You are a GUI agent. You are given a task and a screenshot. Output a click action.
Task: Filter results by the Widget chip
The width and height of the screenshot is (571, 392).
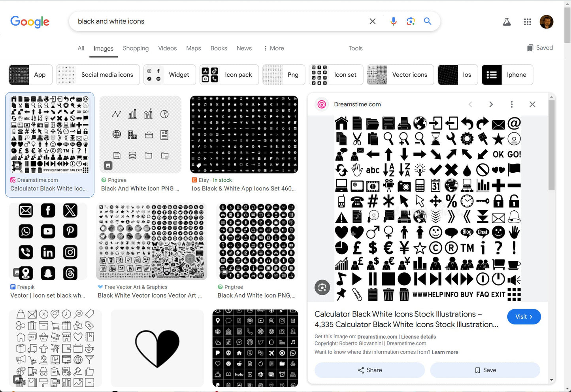[170, 75]
